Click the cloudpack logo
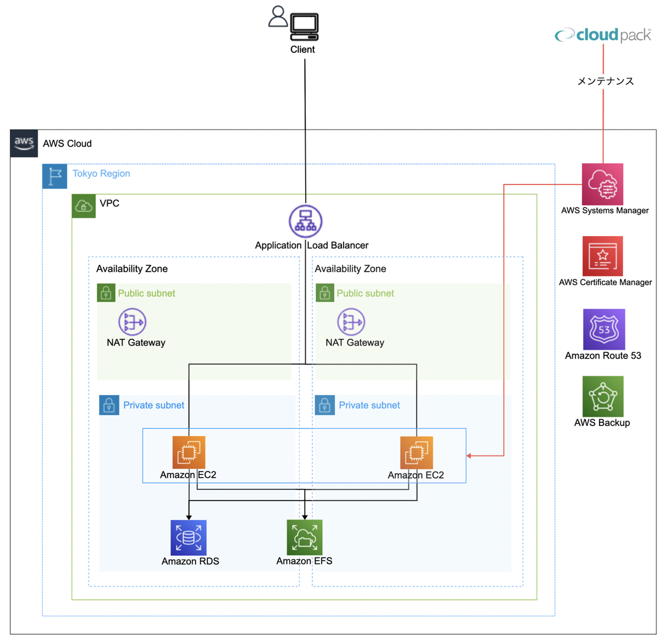This screenshot has width=666, height=644. coord(602,35)
